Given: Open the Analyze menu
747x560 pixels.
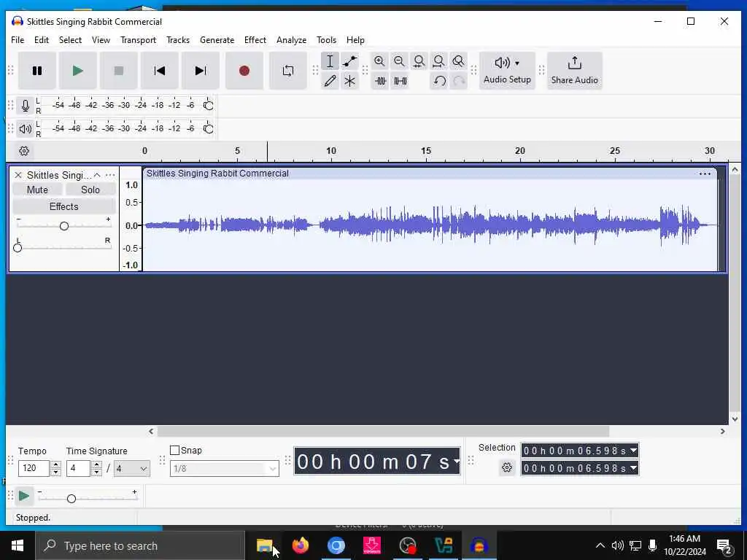Looking at the screenshot, I should 291,40.
